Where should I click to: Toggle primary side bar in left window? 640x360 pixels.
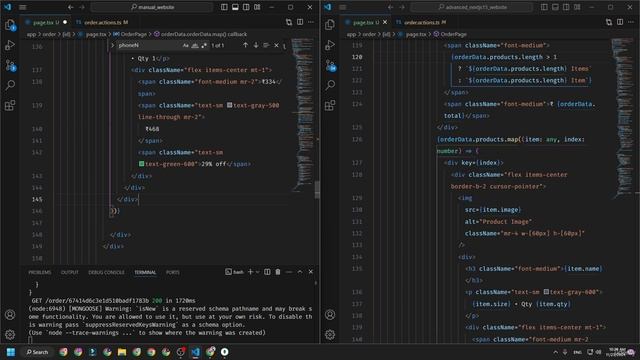pyautogui.click(x=224, y=7)
